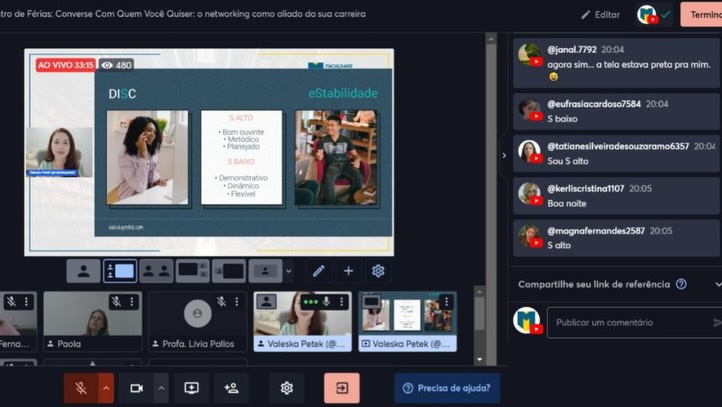Open the options menu on Profa. Lívia Pallos' tile
722x407 pixels.
coord(237,302)
